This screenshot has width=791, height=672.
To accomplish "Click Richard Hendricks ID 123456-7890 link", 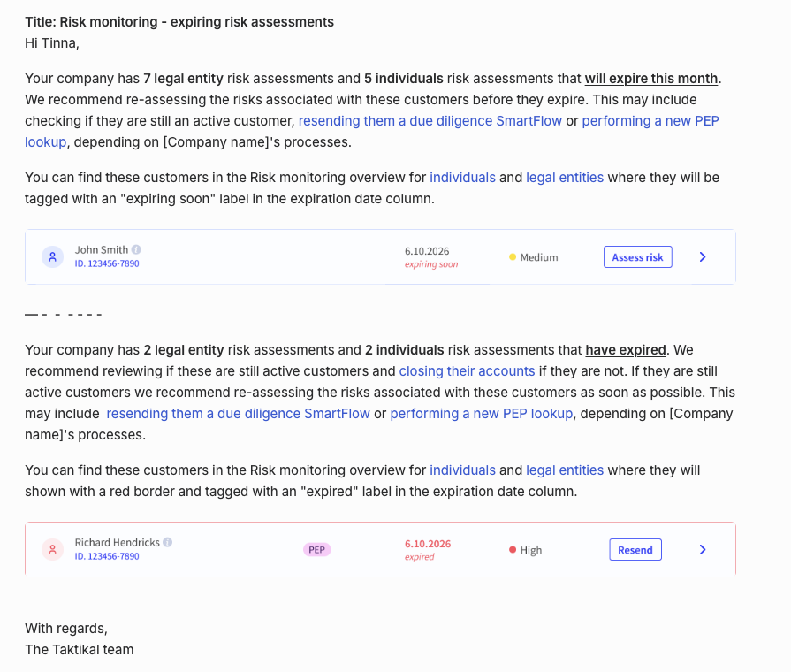I will [107, 556].
